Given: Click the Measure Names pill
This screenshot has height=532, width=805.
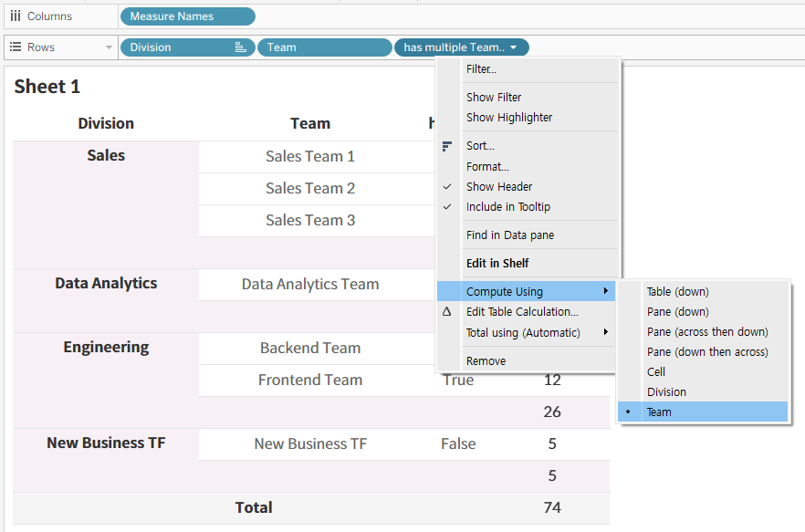Looking at the screenshot, I should pyautogui.click(x=187, y=16).
